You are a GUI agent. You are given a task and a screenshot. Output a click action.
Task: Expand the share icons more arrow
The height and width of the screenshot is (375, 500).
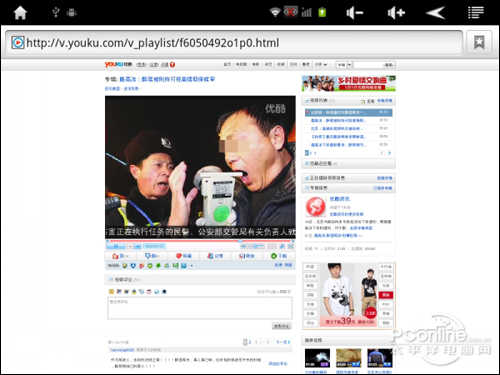(x=192, y=266)
